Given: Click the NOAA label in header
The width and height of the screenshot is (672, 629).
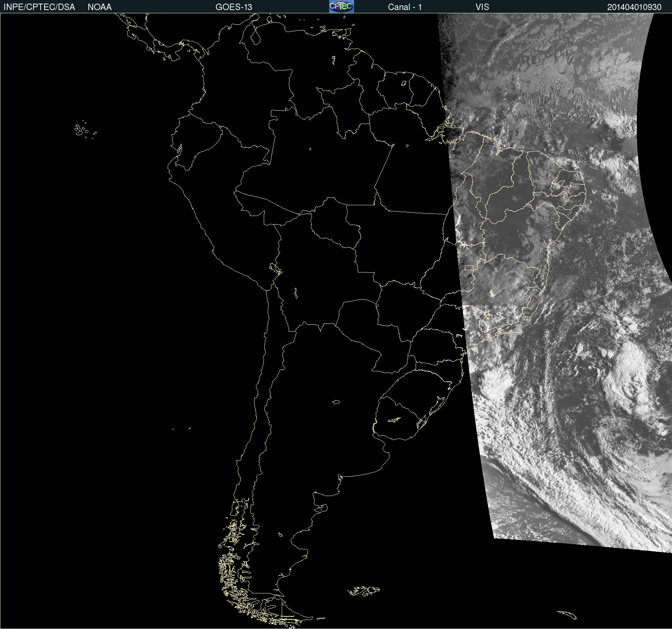Looking at the screenshot, I should [100, 7].
